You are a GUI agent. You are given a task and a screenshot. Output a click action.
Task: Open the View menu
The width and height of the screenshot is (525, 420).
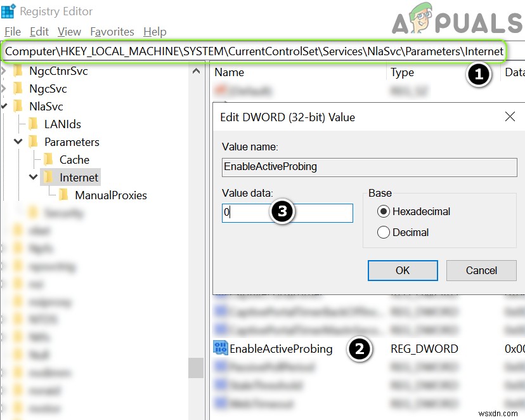[69, 32]
